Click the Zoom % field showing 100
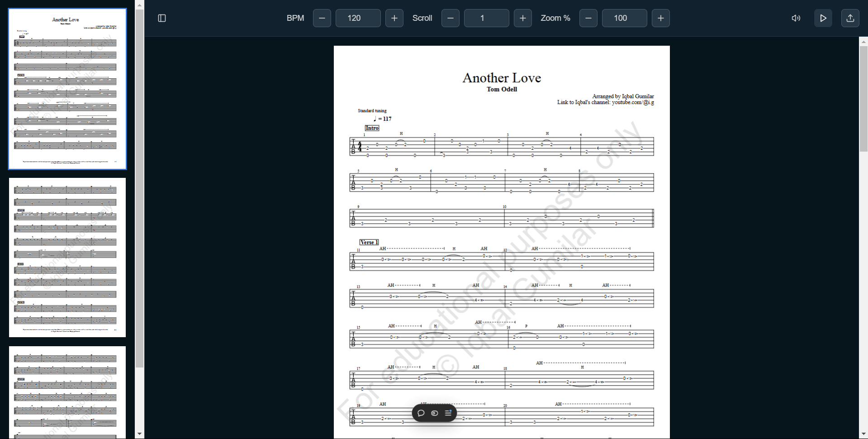This screenshot has width=868, height=439. [x=624, y=18]
